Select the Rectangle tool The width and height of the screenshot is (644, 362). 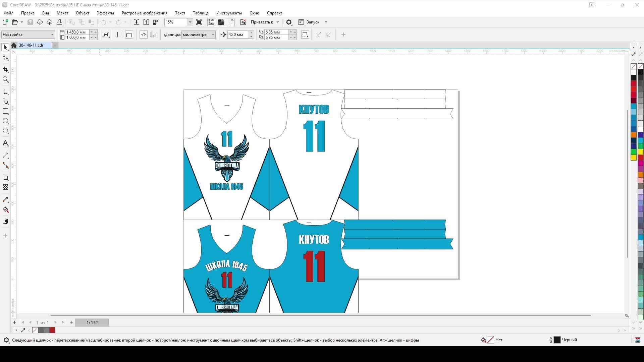[x=5, y=111]
